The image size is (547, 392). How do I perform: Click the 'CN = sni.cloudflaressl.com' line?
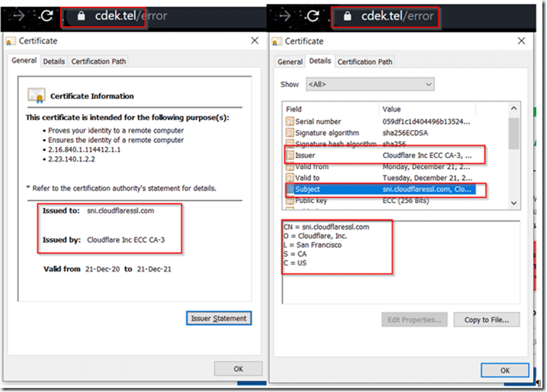click(326, 227)
